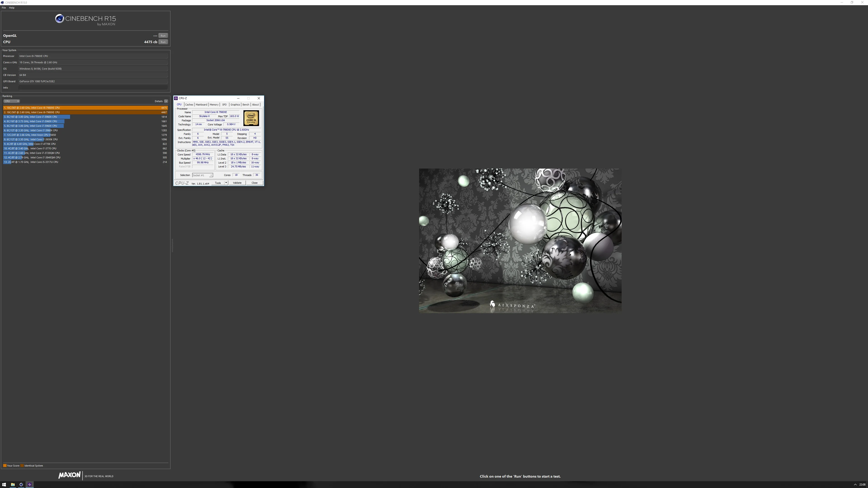This screenshot has height=488, width=868.
Task: Open the Ranking CPU dropdown
Action: point(12,101)
